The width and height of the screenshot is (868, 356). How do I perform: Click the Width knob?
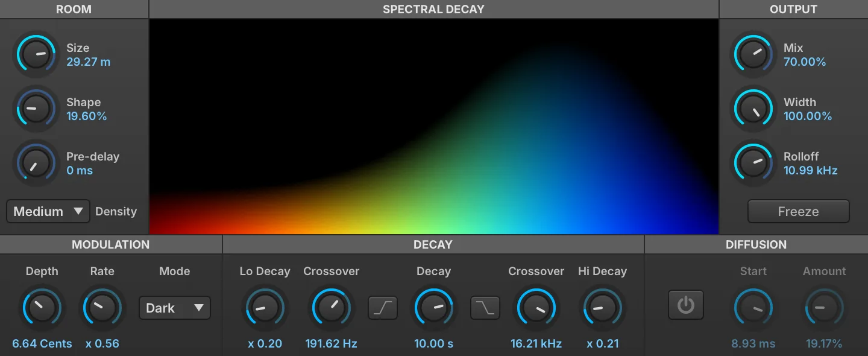(x=753, y=109)
